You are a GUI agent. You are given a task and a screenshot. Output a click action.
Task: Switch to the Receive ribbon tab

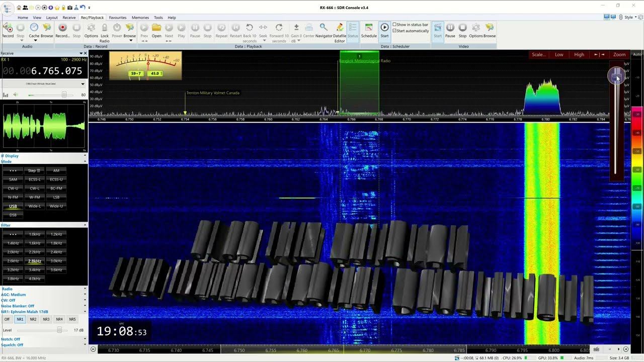tap(69, 18)
